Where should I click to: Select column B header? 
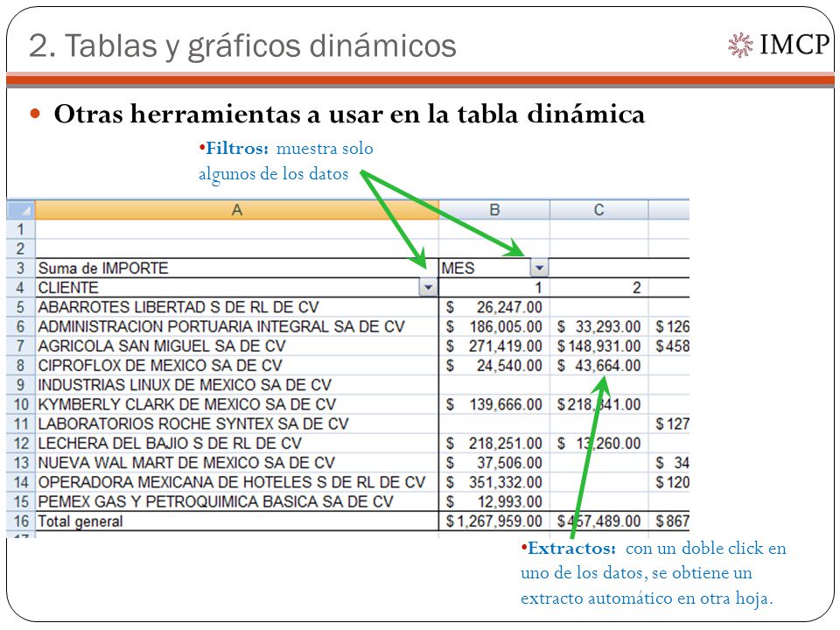point(494,209)
